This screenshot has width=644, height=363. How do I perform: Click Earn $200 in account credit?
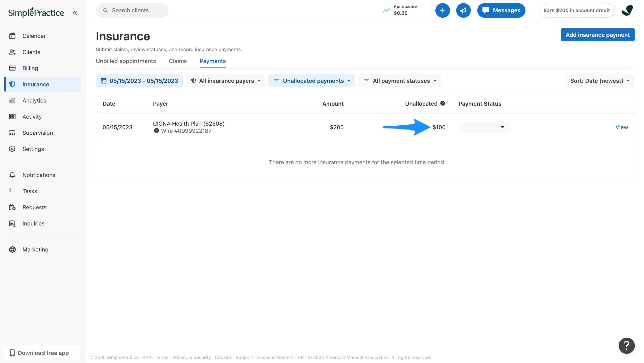[577, 11]
